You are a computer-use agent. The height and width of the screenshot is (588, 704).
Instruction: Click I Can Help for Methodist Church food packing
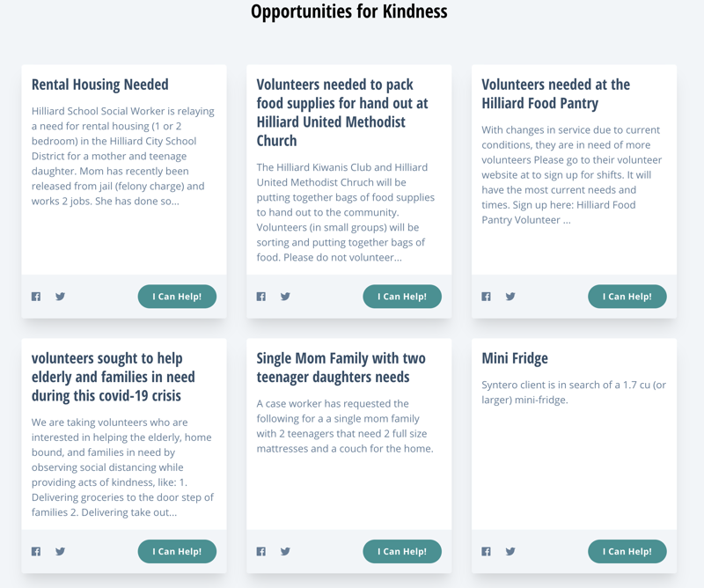402,297
